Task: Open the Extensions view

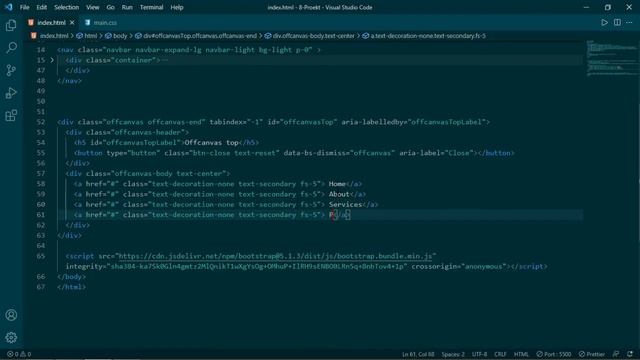Action: tap(11, 116)
